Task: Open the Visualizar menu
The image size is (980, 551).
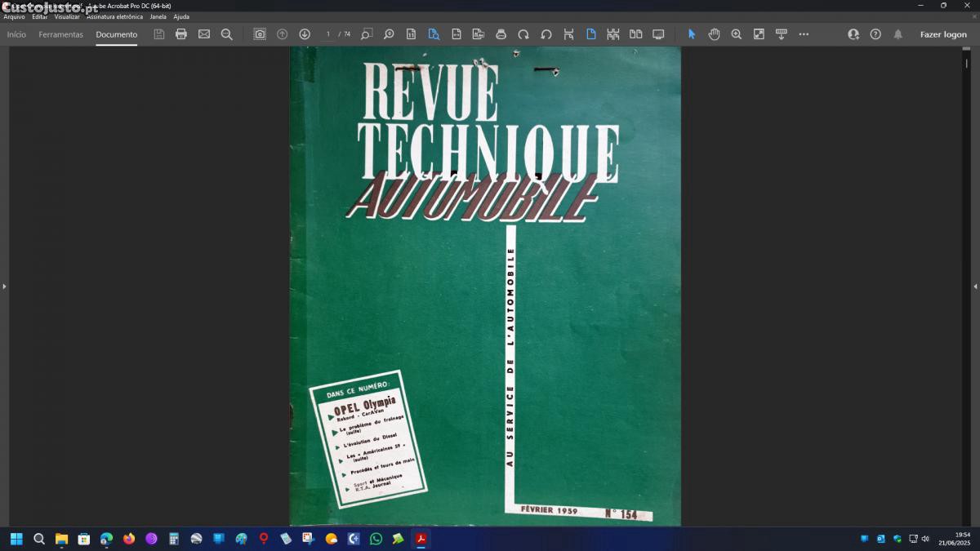Action: point(67,16)
